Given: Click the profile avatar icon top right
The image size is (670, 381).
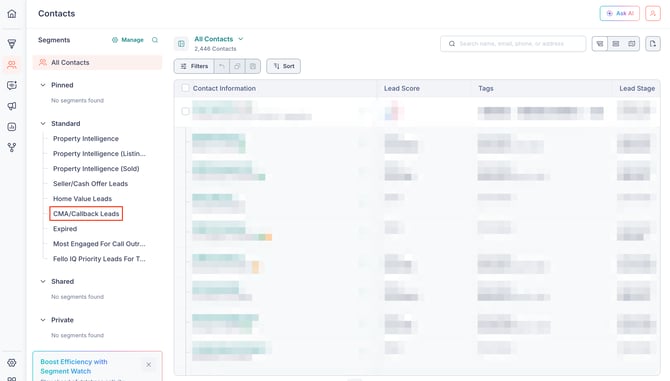Looking at the screenshot, I should click(653, 13).
